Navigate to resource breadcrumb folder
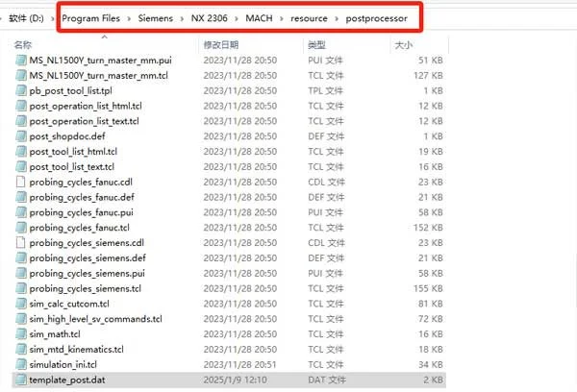The width and height of the screenshot is (577, 392). pos(309,18)
